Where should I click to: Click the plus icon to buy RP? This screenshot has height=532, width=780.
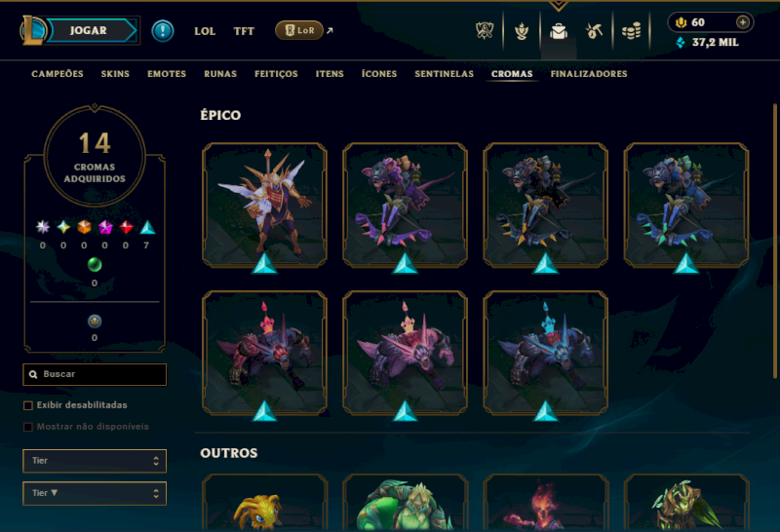point(743,22)
